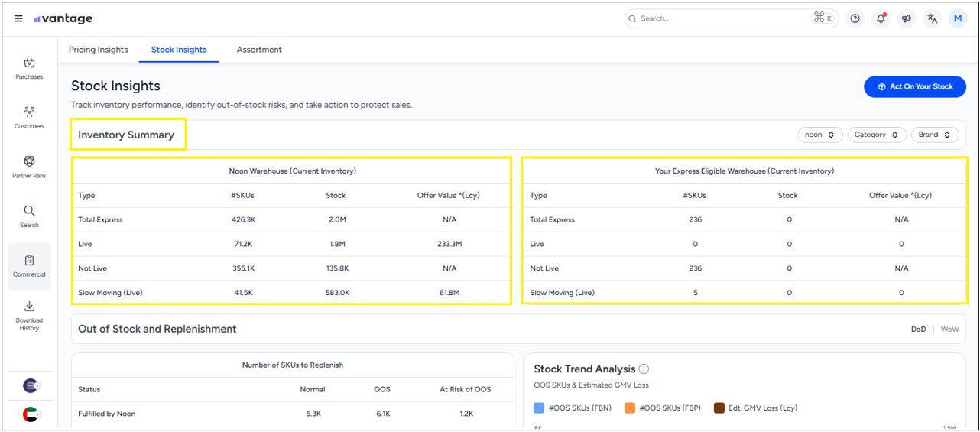Open Purchases in the sidebar
The width and height of the screenshot is (980, 432).
[x=29, y=69]
